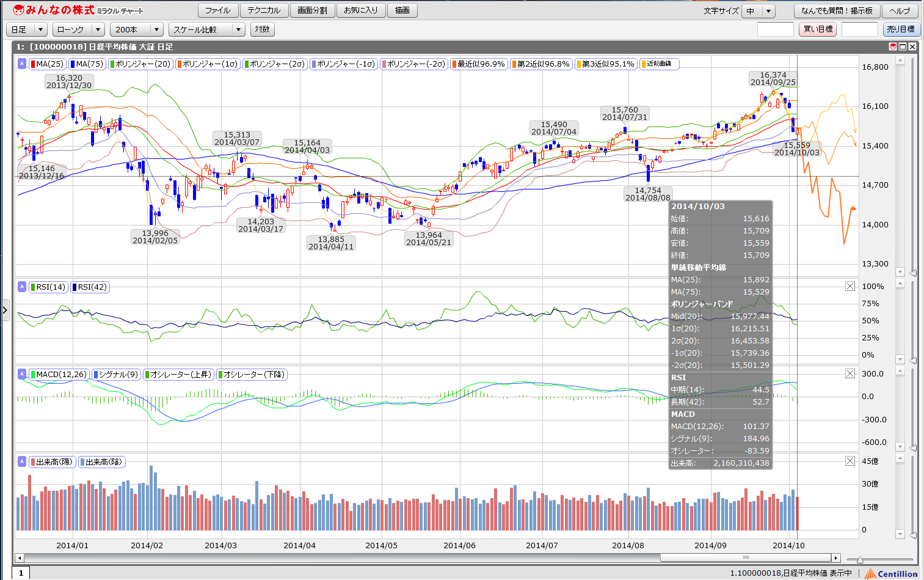Screen dimensions: 924x580
Task: Click the 買い目標 buy target button
Action: [x=817, y=29]
